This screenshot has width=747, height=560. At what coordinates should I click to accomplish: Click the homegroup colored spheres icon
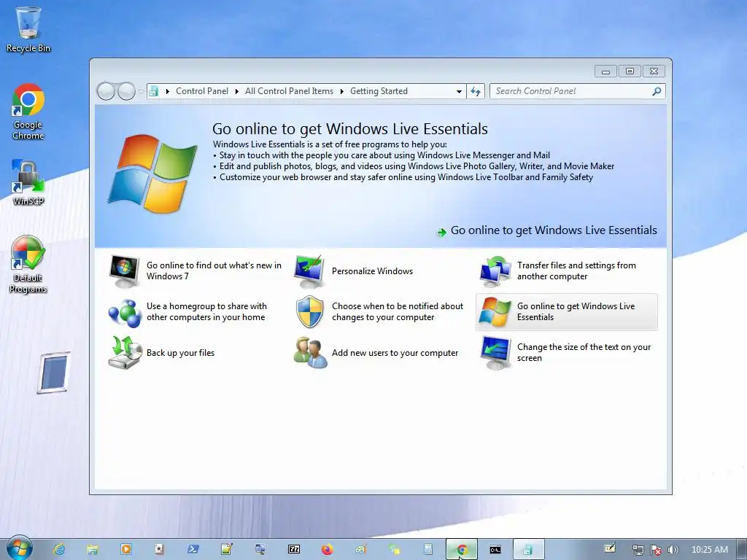coord(124,312)
